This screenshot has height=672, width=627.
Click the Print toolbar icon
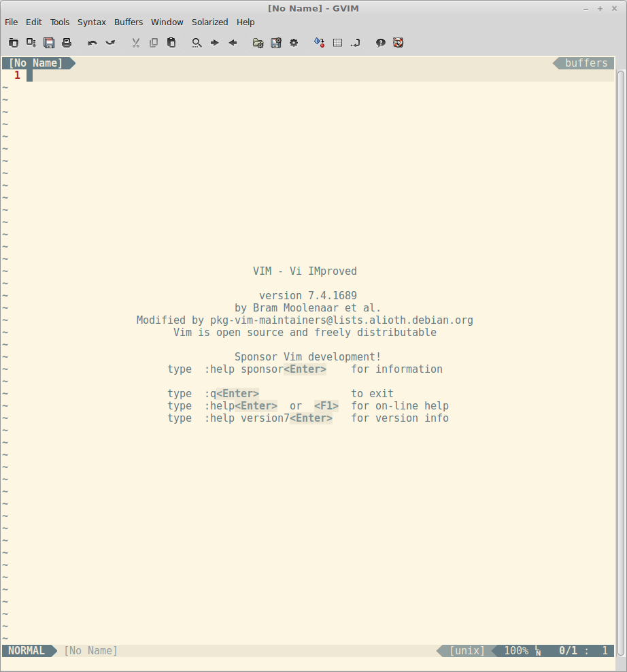67,43
